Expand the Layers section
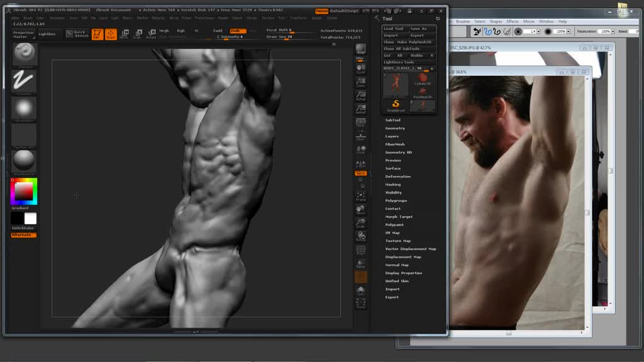The width and height of the screenshot is (644, 362). point(391,136)
